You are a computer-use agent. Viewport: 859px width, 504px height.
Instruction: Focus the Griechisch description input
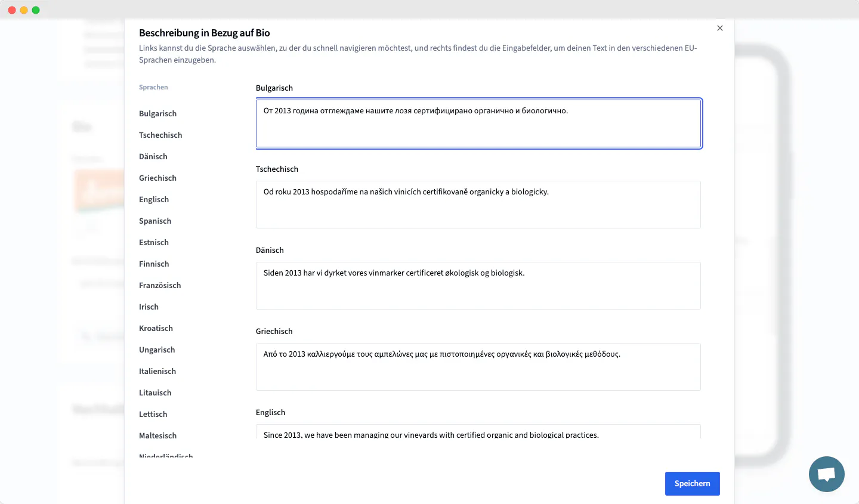coord(478,367)
